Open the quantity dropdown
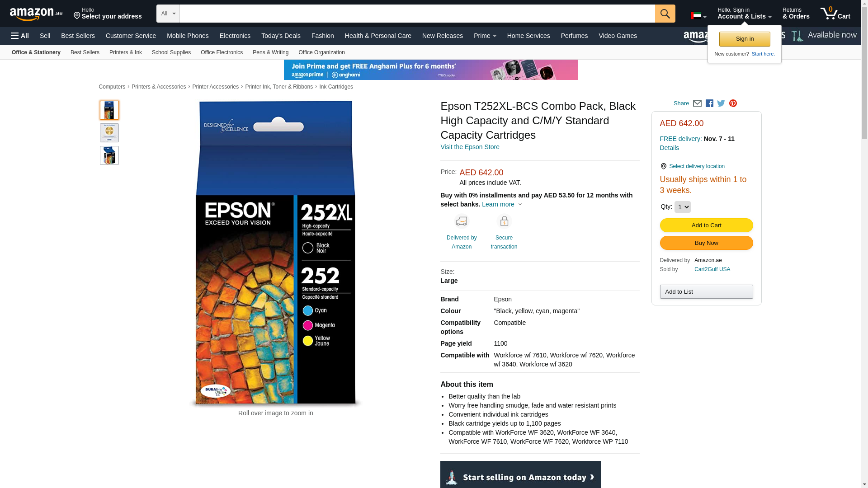Screen dimensions: 868x488 click(682, 207)
